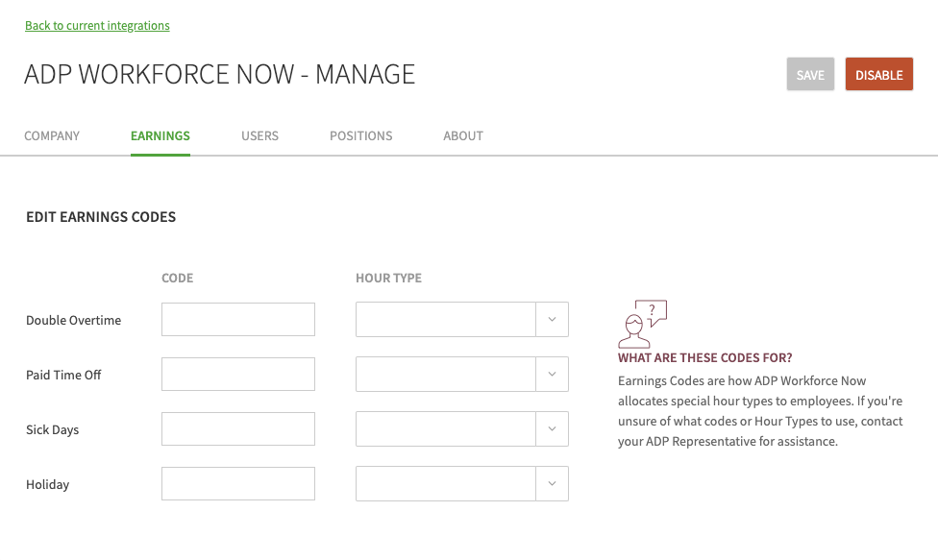The image size is (938, 560).
Task: Click the 'ADP Workforce Now - Manage' title
Action: [x=219, y=74]
